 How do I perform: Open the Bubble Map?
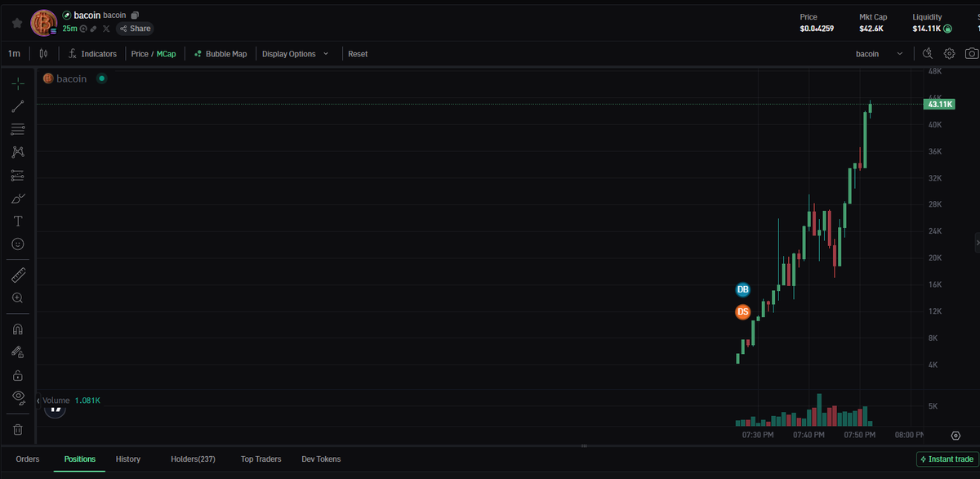pos(220,54)
